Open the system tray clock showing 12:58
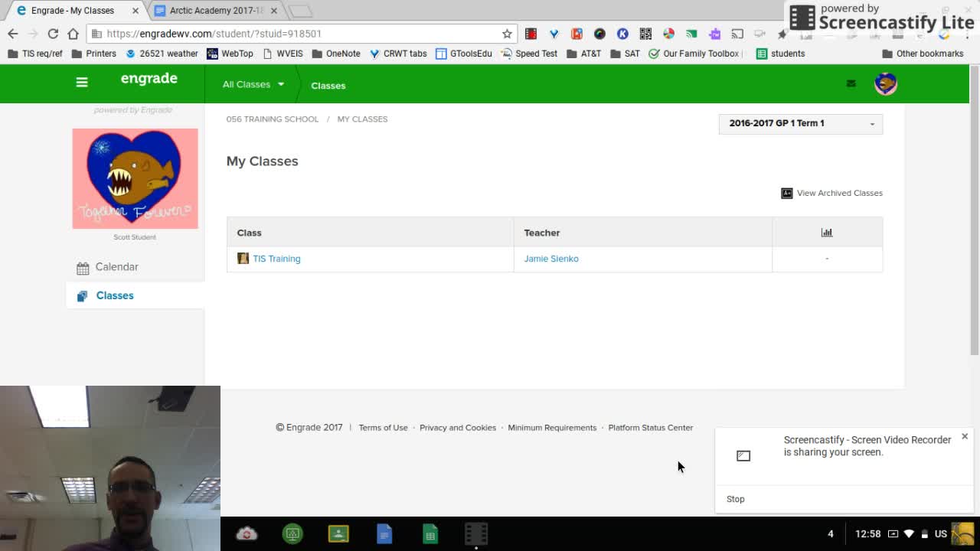Screen dimensions: 980x551 [867, 533]
